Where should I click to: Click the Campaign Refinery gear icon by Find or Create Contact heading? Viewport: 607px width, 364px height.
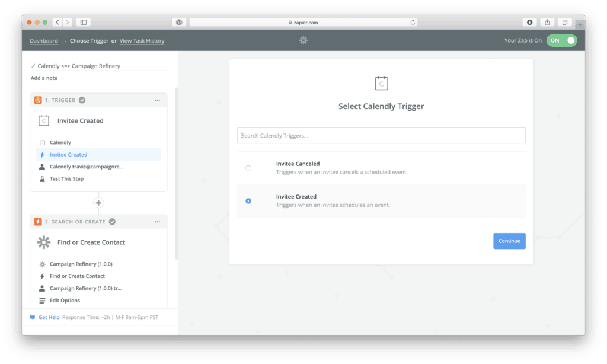point(44,242)
